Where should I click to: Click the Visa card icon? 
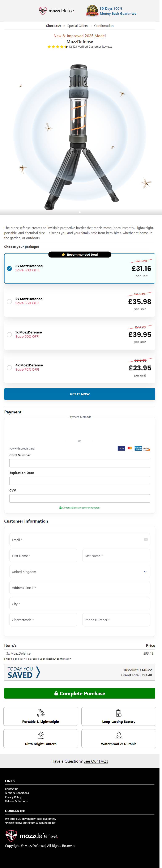tap(121, 448)
